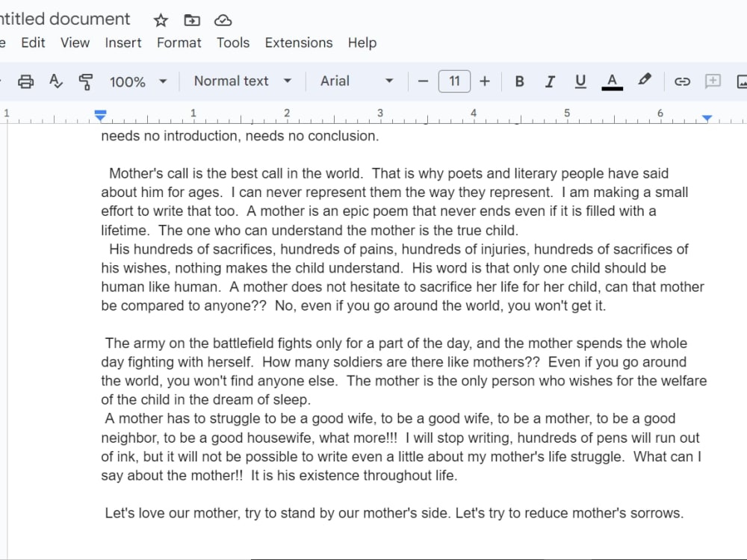Image resolution: width=747 pixels, height=560 pixels.
Task: Click the line starting "The army on the battlefield"
Action: pyautogui.click(x=396, y=343)
